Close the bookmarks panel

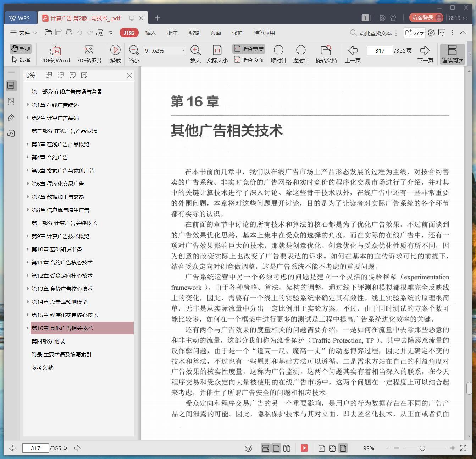coord(129,75)
